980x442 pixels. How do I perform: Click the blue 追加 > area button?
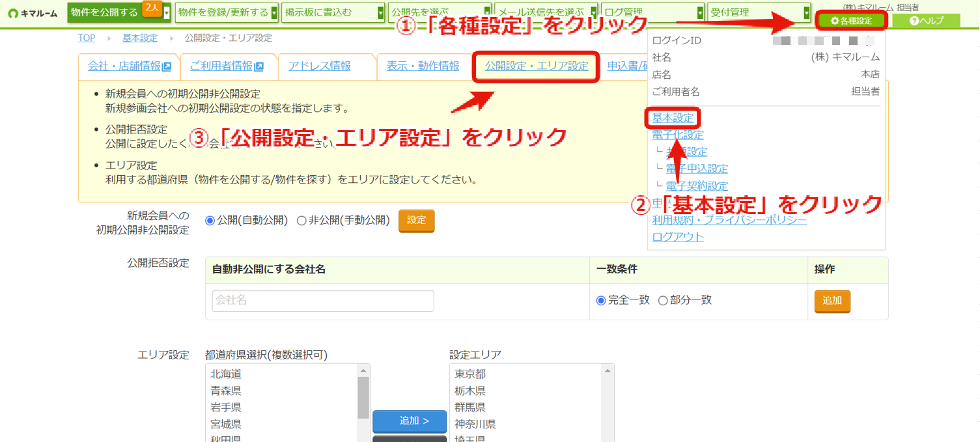pyautogui.click(x=410, y=421)
